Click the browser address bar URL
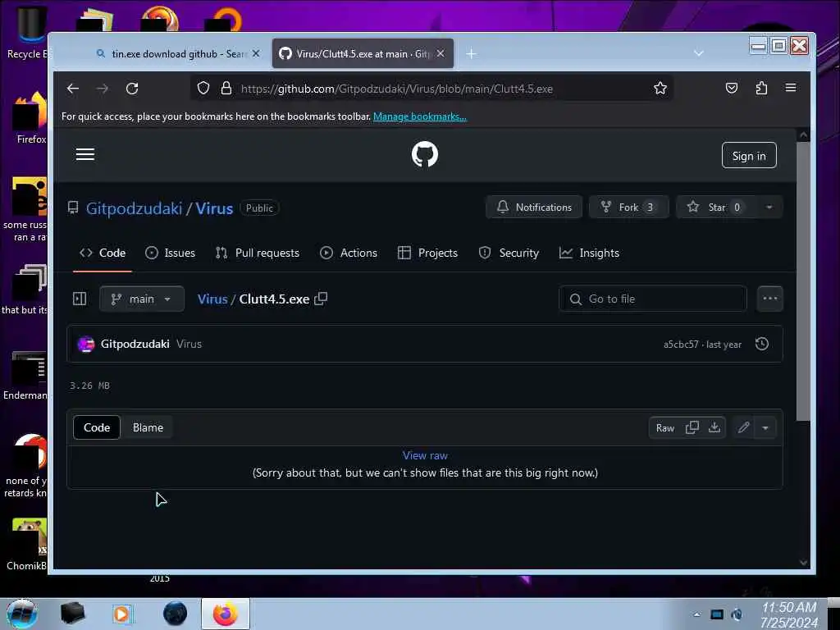 tap(396, 89)
